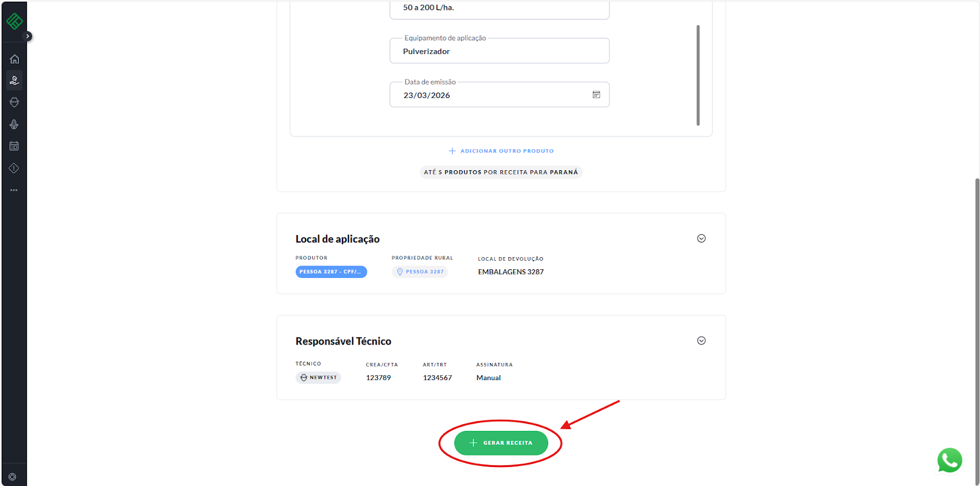Open the calendar sidebar icon
This screenshot has height=486, width=980.
pyautogui.click(x=14, y=146)
